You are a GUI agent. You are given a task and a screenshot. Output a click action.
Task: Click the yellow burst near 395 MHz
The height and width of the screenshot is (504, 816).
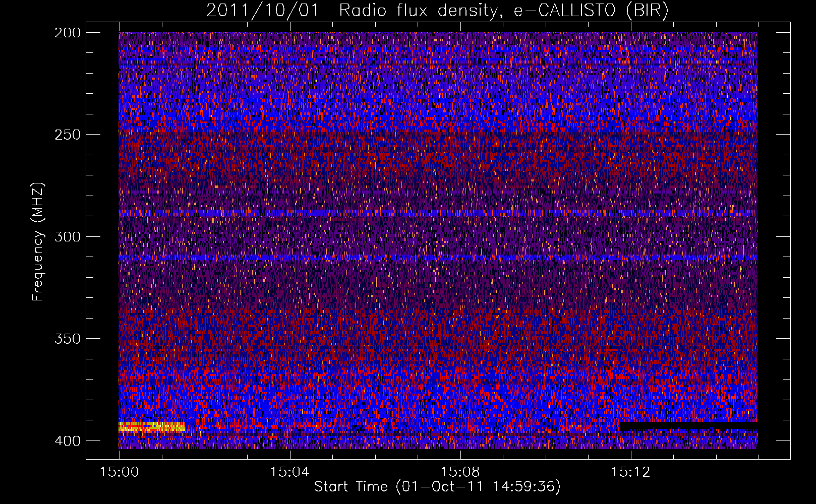[152, 427]
